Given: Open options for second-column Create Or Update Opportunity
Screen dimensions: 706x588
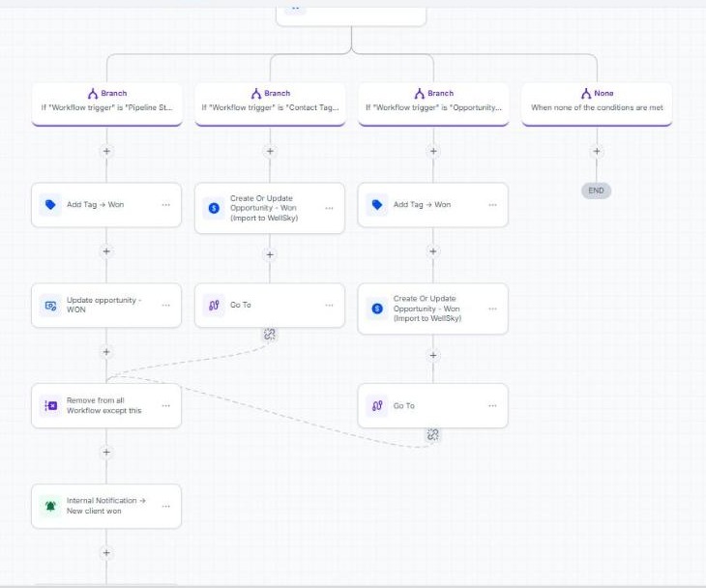Looking at the screenshot, I should (x=329, y=208).
